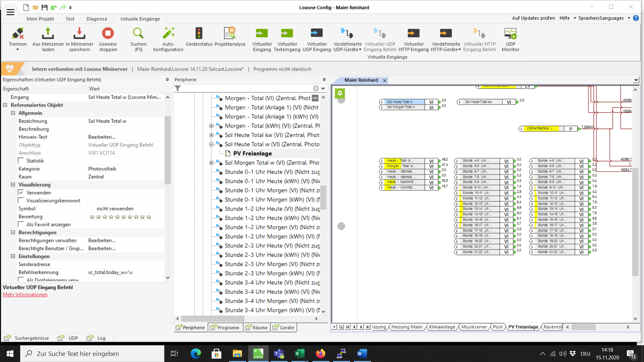Expand the Sol Morgen Total w tree node
Image resolution: width=644 pixels, height=362 pixels.
pyautogui.click(x=211, y=163)
